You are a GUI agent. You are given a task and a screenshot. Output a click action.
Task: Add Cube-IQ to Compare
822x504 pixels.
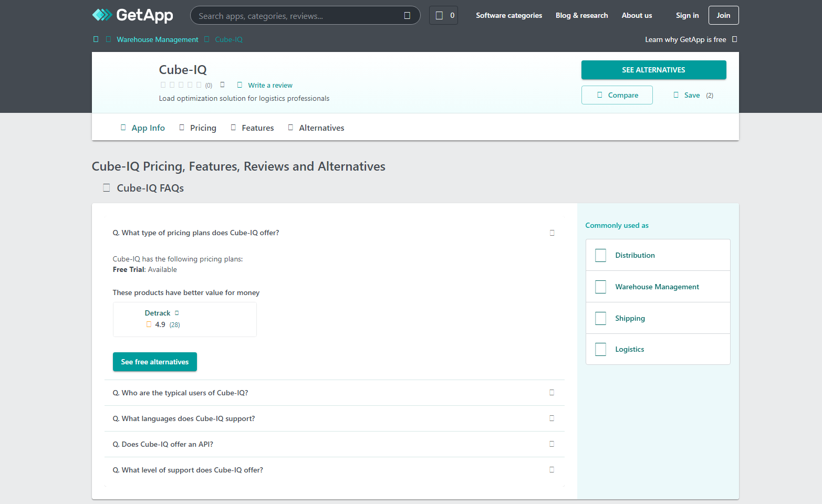point(617,95)
